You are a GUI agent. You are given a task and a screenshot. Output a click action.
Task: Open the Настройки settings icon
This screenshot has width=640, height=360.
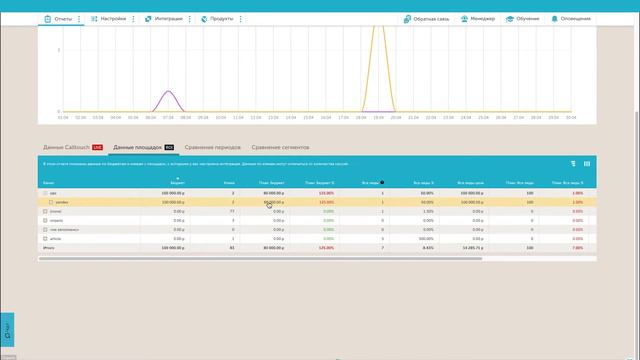(x=94, y=19)
